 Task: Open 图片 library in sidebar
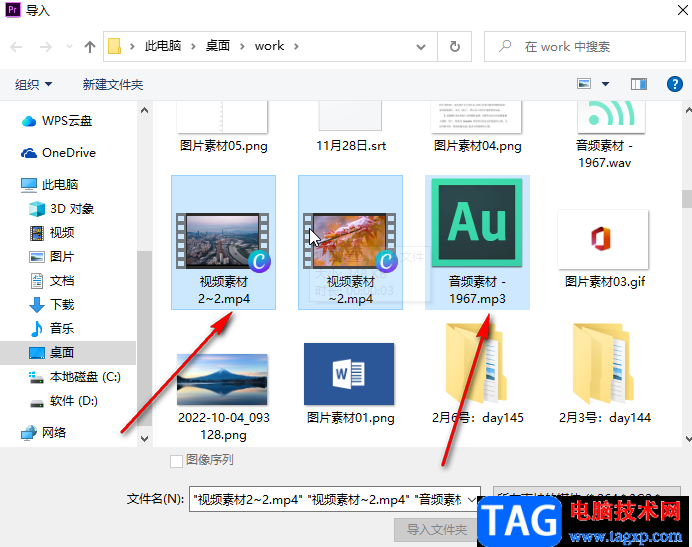click(x=52, y=257)
